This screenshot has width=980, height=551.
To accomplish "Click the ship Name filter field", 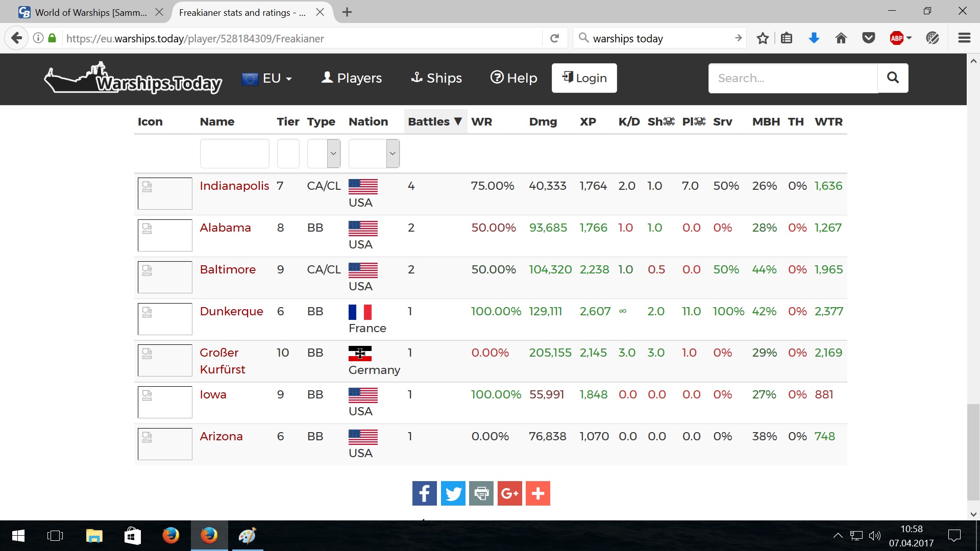I will pyautogui.click(x=234, y=153).
